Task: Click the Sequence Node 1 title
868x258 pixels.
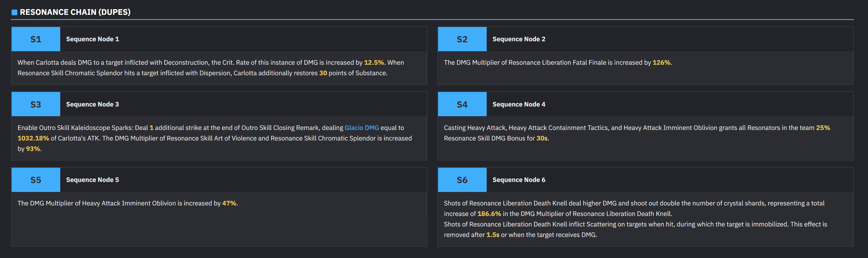Action: tap(93, 39)
